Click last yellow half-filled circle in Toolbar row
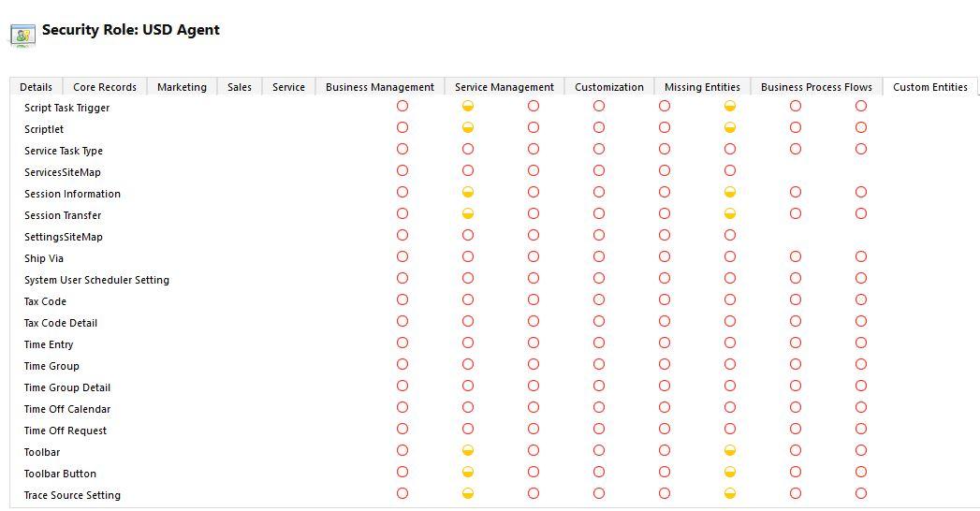This screenshot has width=980, height=511. click(730, 451)
